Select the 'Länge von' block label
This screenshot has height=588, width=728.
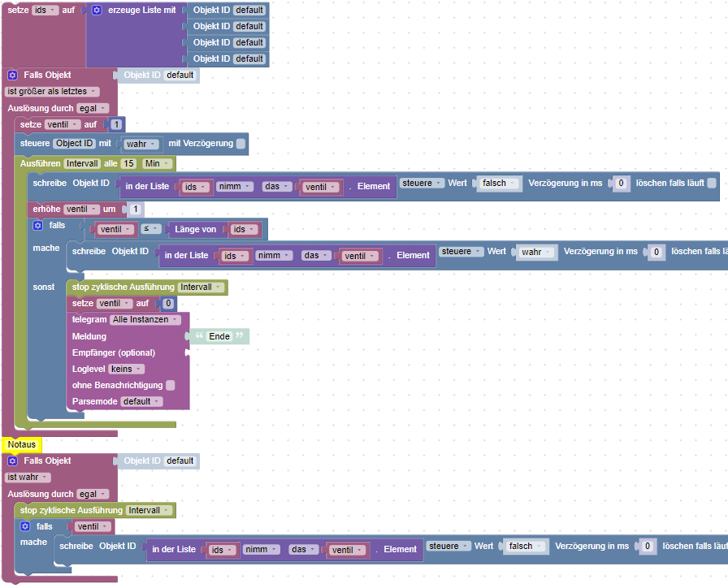pyautogui.click(x=196, y=229)
